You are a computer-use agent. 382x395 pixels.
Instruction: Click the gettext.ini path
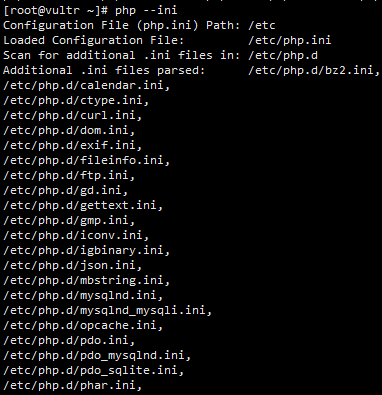(83, 206)
